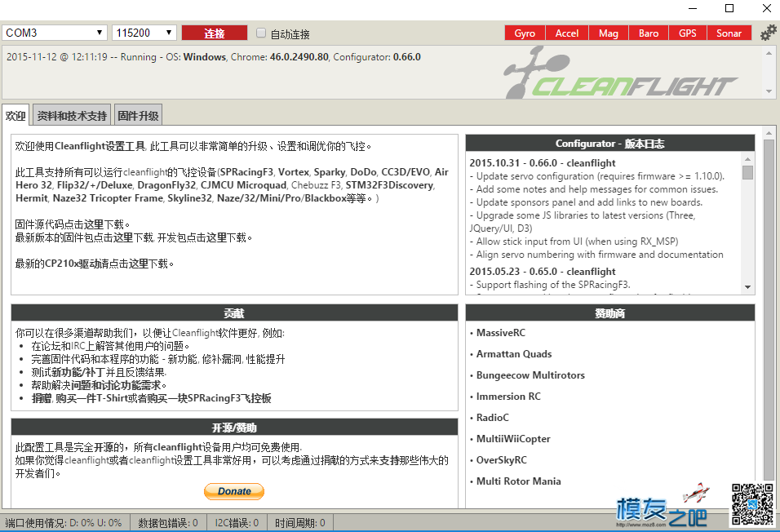Open the COM3 port dropdown
Viewport: 780px width, 532px height.
click(x=55, y=33)
